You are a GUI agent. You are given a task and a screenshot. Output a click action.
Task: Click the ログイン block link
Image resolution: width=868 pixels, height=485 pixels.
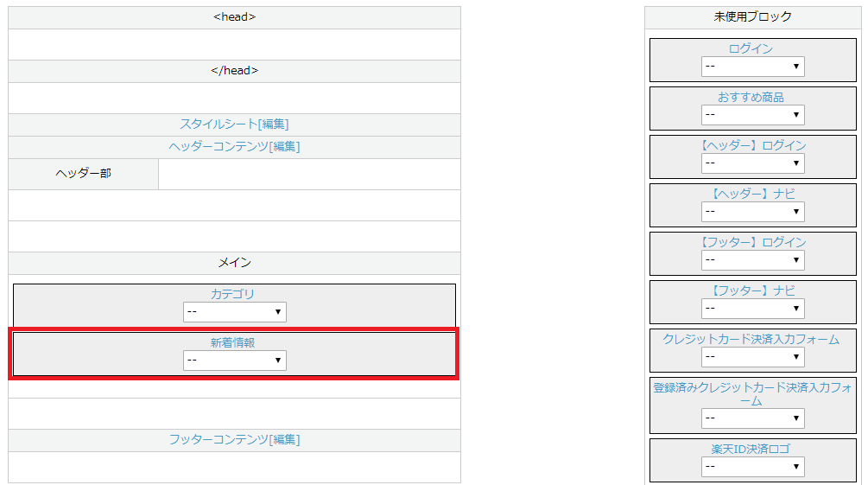click(x=751, y=49)
